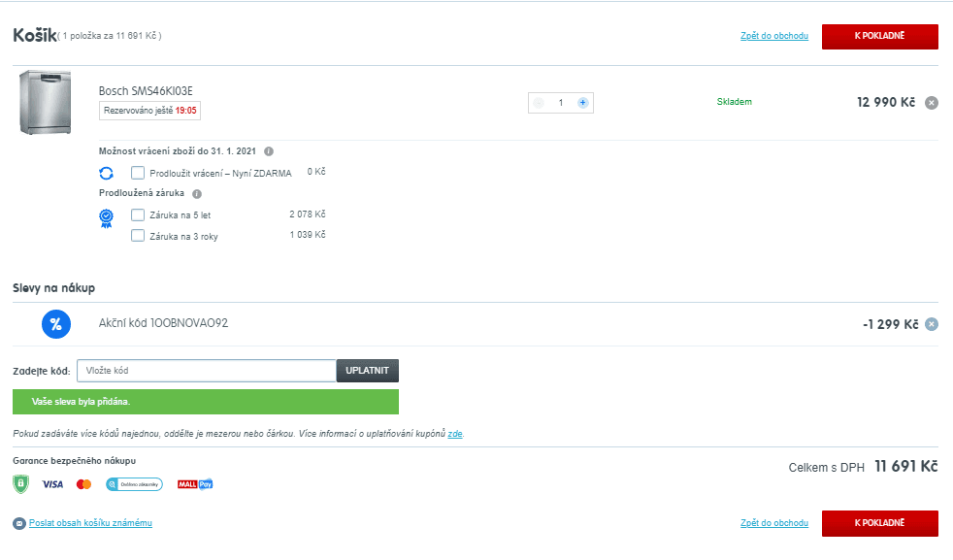This screenshot has height=560, width=953.
Task: Click the Rezervováno ještě timer box
Action: pyautogui.click(x=149, y=111)
